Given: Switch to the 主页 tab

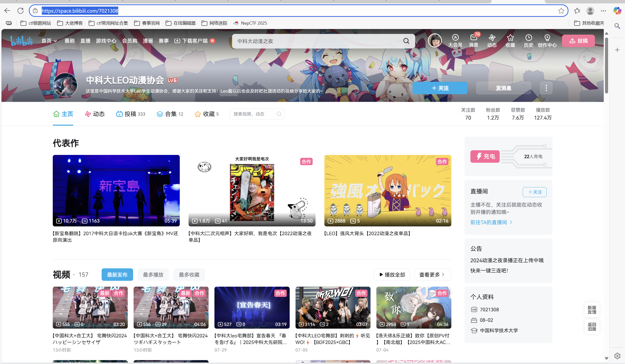Looking at the screenshot, I should pyautogui.click(x=63, y=114).
